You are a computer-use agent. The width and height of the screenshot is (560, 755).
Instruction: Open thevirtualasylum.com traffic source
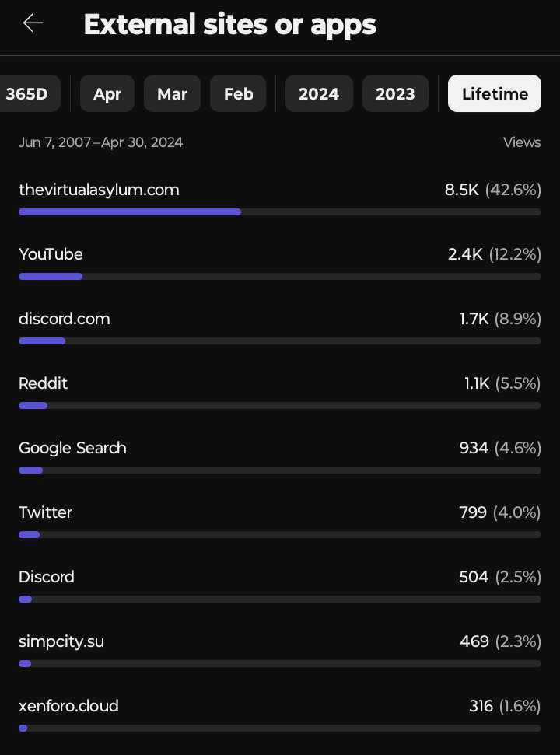coord(280,197)
